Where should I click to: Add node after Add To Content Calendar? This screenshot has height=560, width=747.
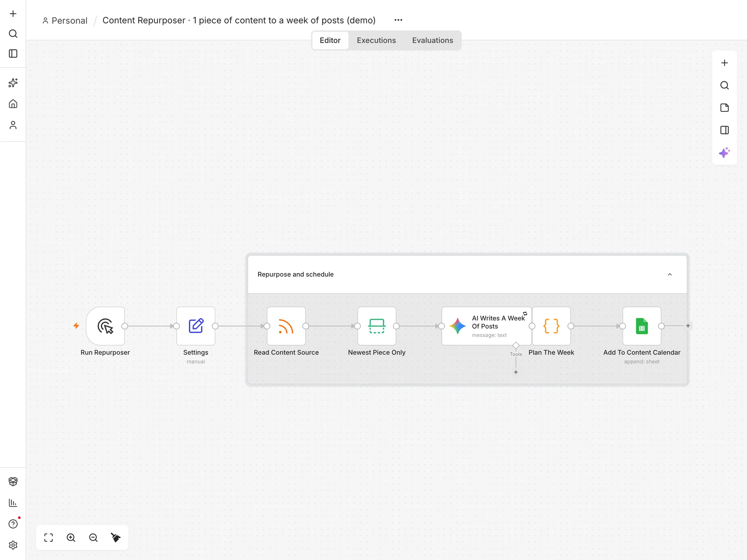[688, 326]
